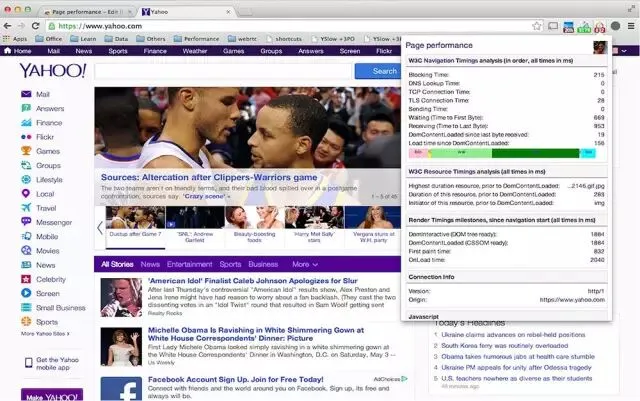
Task: Open Ukraine claims advances headline
Action: click(513, 334)
